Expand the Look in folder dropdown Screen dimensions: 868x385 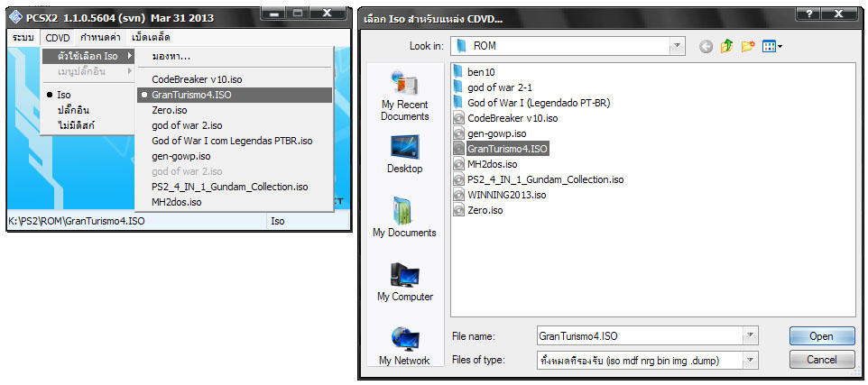click(x=677, y=46)
